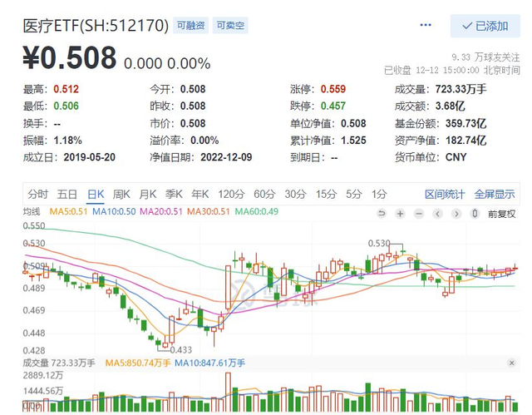Open the three-dot more options menu
Viewport: 532px width, 415px height.
tap(426, 25)
